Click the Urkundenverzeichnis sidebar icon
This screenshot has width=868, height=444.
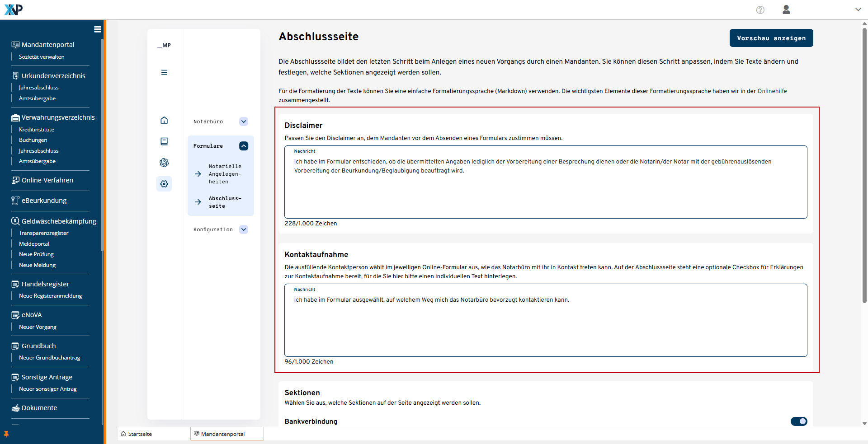15,76
